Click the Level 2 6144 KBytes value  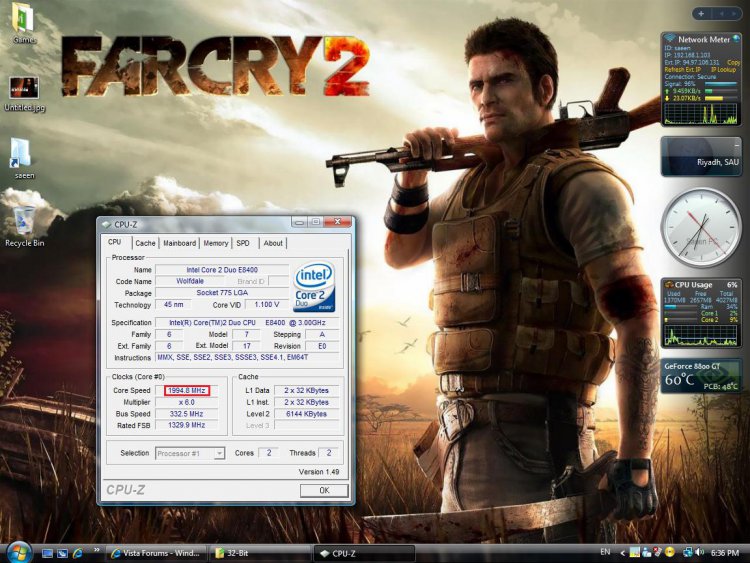pos(306,414)
